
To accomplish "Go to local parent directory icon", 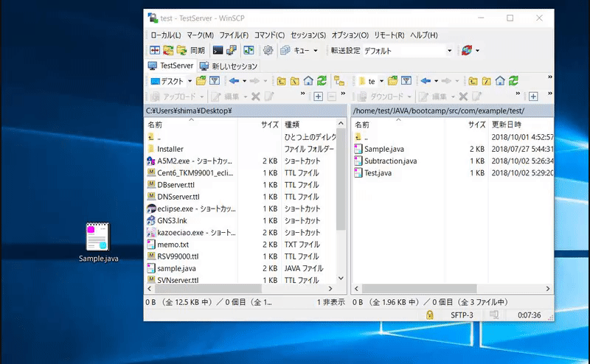I will click(x=281, y=81).
